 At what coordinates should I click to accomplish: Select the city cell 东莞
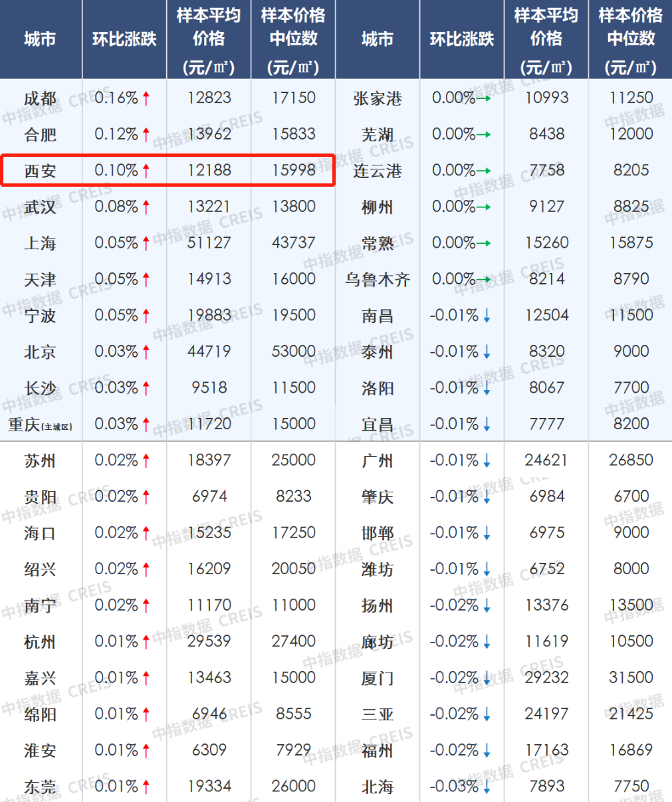click(x=40, y=787)
